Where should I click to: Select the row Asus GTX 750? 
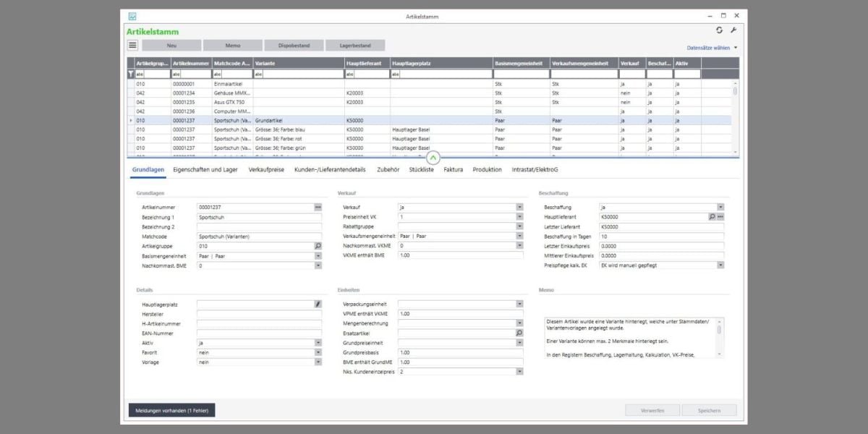[430, 102]
